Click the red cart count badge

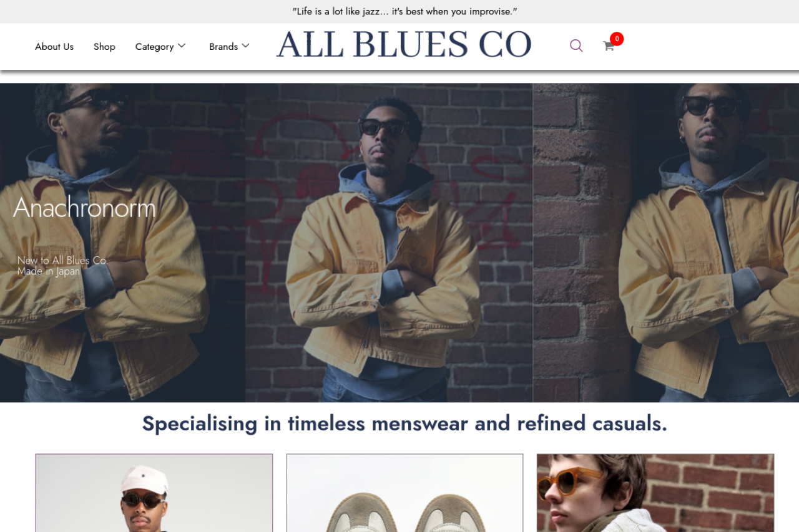pyautogui.click(x=617, y=39)
